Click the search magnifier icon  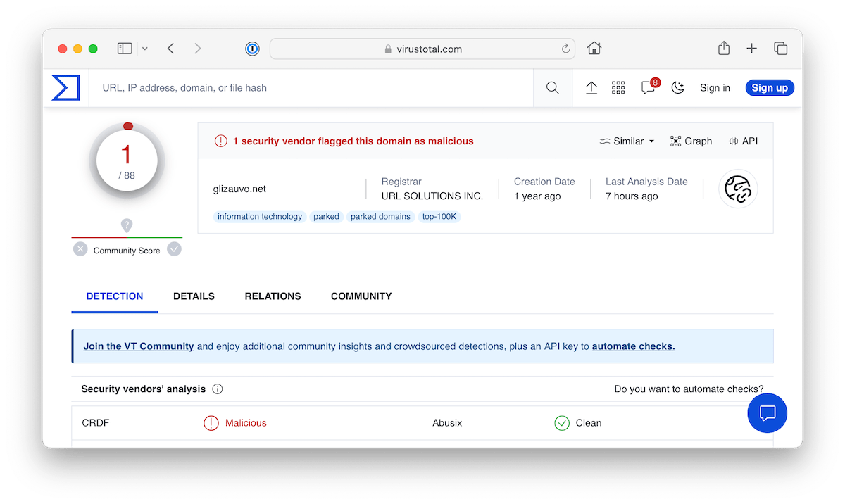click(x=553, y=88)
